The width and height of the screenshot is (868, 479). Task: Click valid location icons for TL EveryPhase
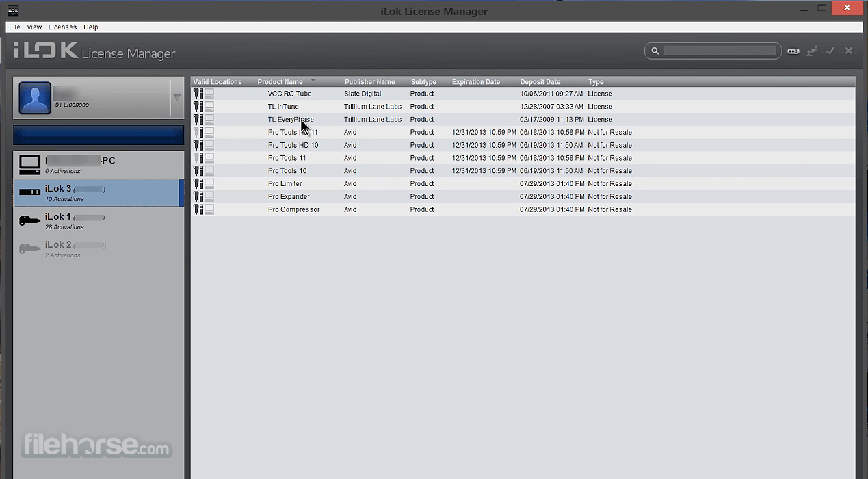point(203,119)
